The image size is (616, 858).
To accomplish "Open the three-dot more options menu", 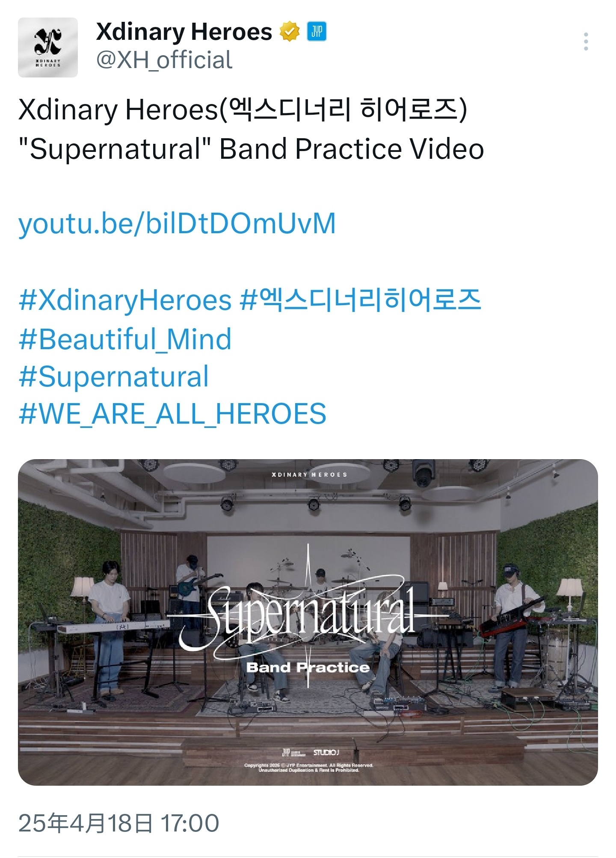I will click(586, 42).
